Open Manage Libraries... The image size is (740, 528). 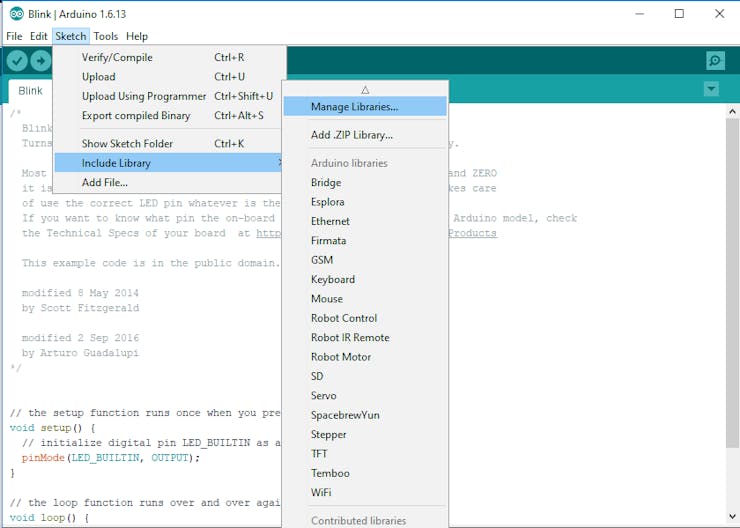(365, 107)
